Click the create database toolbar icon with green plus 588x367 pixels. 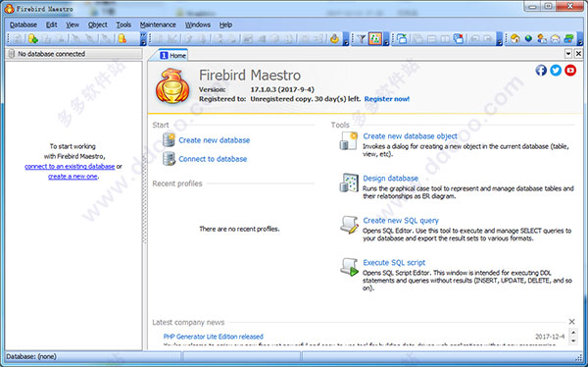[x=33, y=38]
